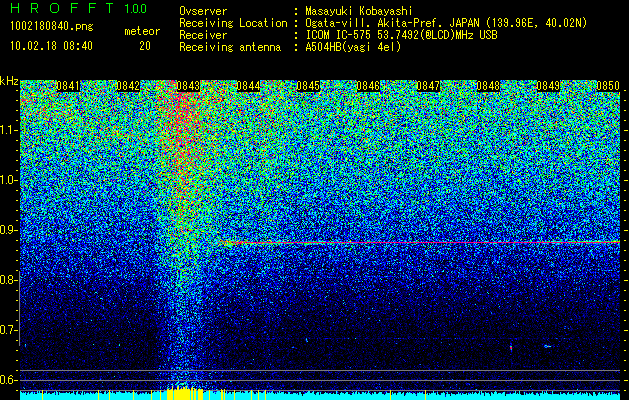
Task: Click the 0.8 kHz axis label
Action: coord(9,280)
